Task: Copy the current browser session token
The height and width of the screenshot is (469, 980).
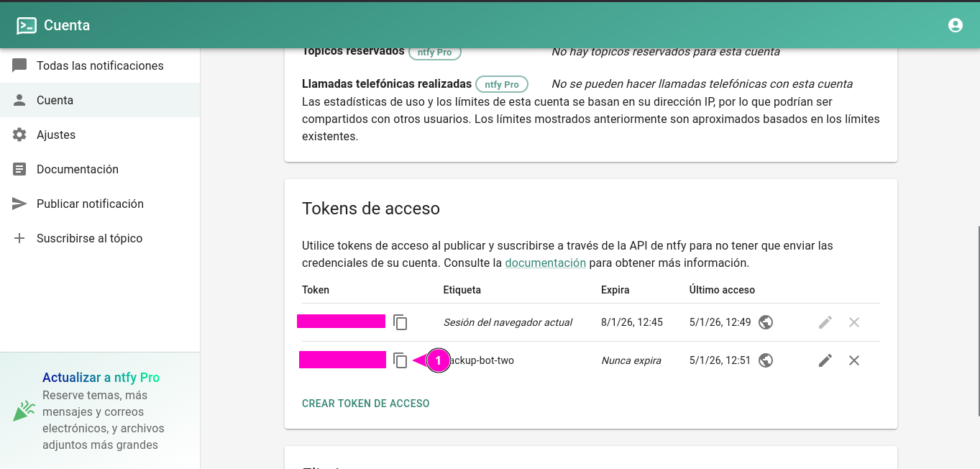Action: [x=400, y=322]
